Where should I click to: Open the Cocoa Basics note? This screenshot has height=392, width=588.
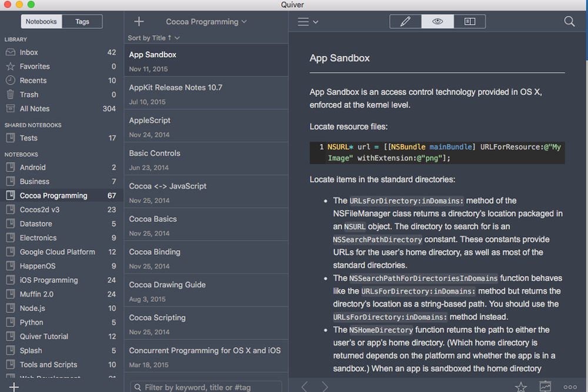point(206,224)
